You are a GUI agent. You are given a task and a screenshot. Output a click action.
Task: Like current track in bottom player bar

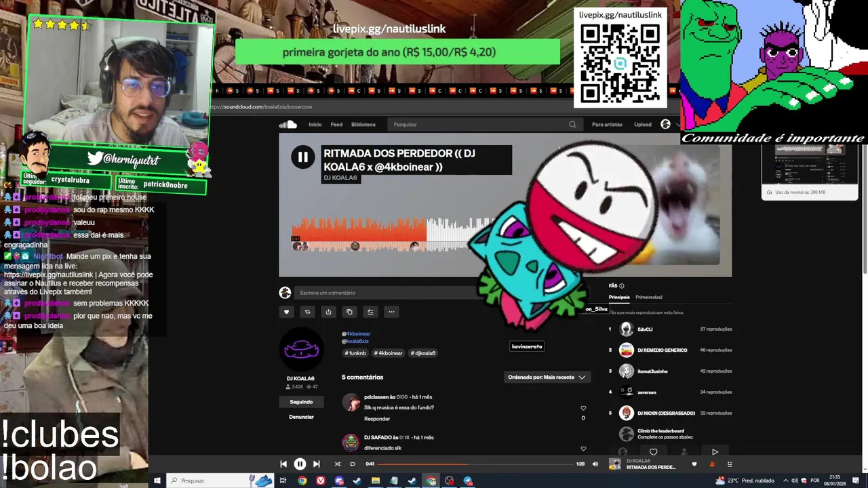pyautogui.click(x=694, y=464)
